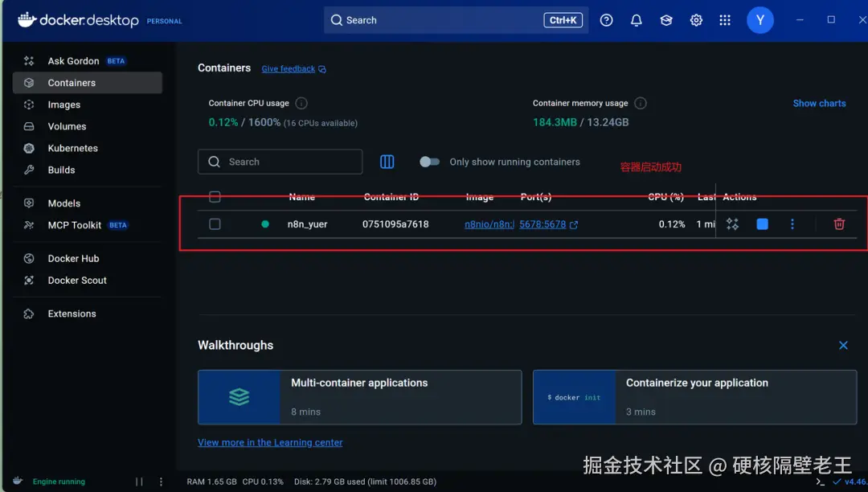Screen dimensions: 868x492
Task: Click Show charts
Action: click(819, 103)
